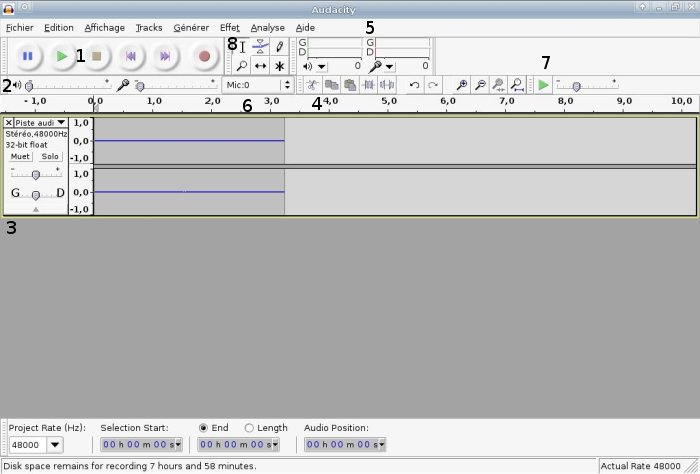
Task: Expand the Project Rate dropdown
Action: (53, 445)
